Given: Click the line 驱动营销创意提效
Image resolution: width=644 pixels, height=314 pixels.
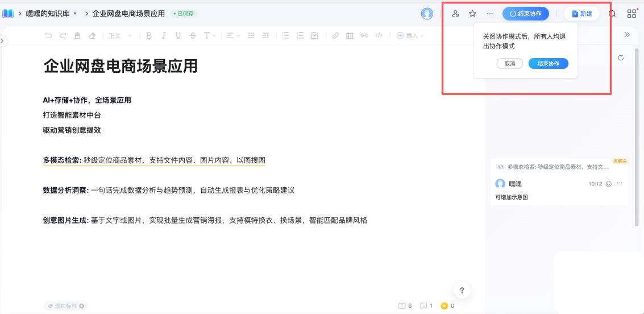Looking at the screenshot, I should tap(72, 130).
